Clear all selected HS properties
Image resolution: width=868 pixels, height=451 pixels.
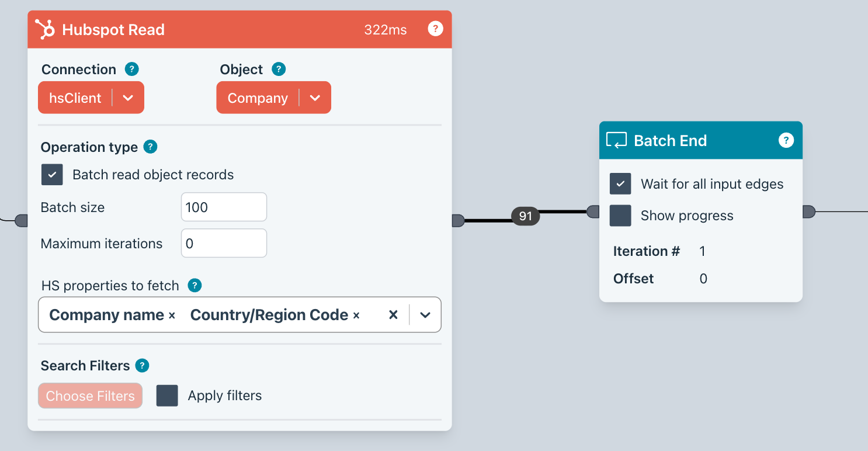click(x=393, y=315)
